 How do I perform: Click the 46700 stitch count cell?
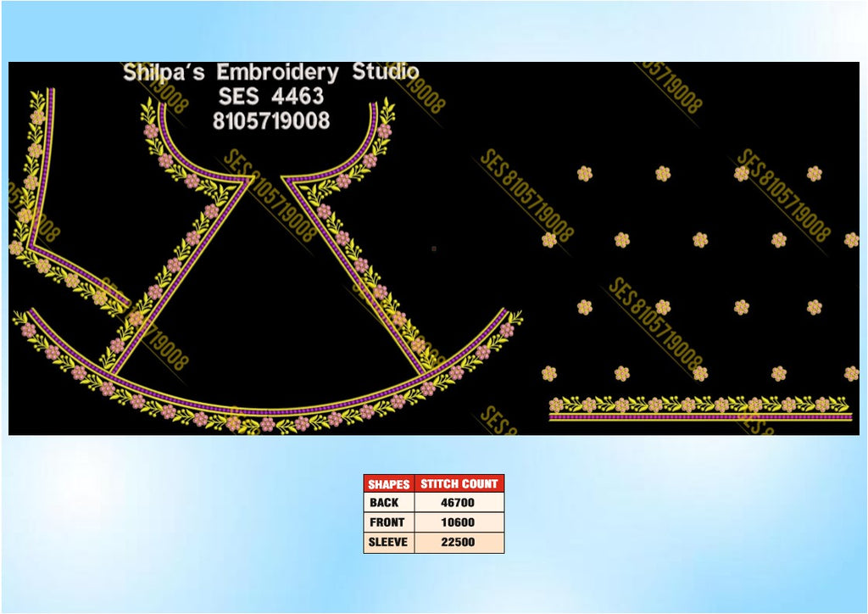click(458, 503)
